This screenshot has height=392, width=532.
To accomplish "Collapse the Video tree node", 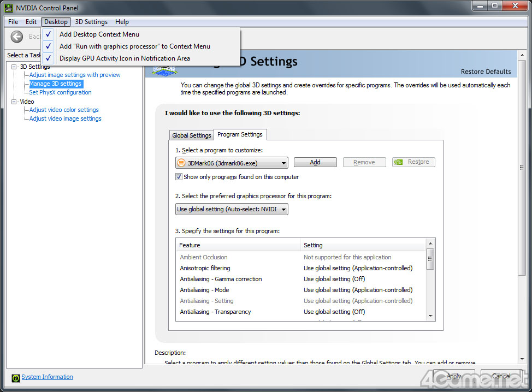I will (x=14, y=102).
